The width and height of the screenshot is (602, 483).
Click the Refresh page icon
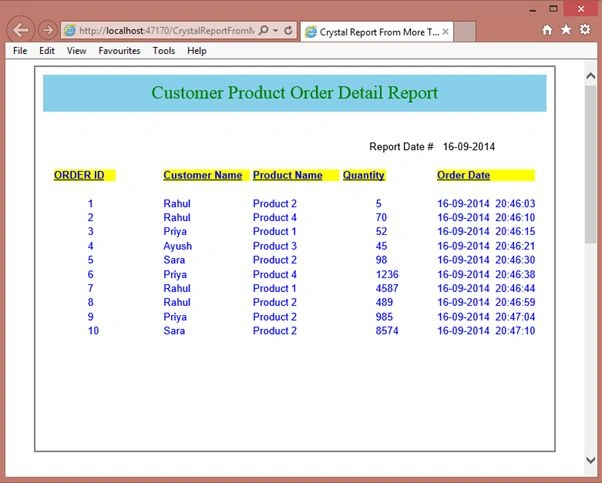click(x=288, y=30)
